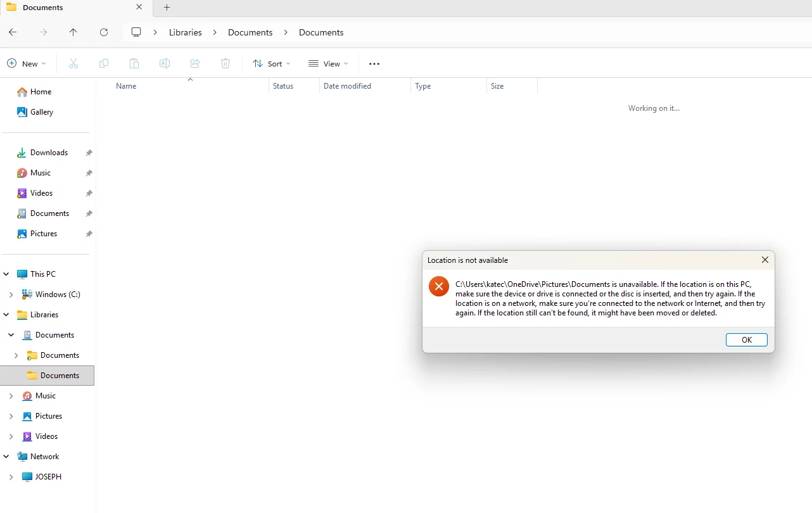The image size is (812, 513).
Task: Click the middle Documents breadcrumb
Action: (x=250, y=32)
